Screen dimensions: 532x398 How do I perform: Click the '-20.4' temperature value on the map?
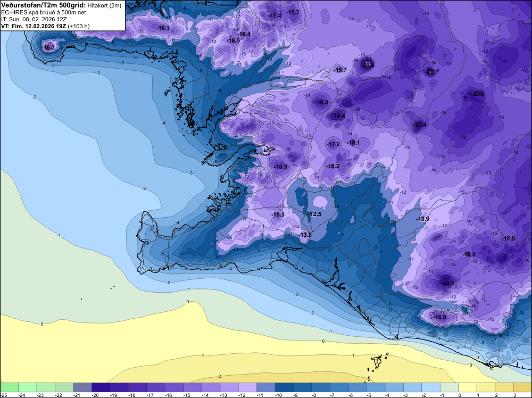tap(420, 125)
